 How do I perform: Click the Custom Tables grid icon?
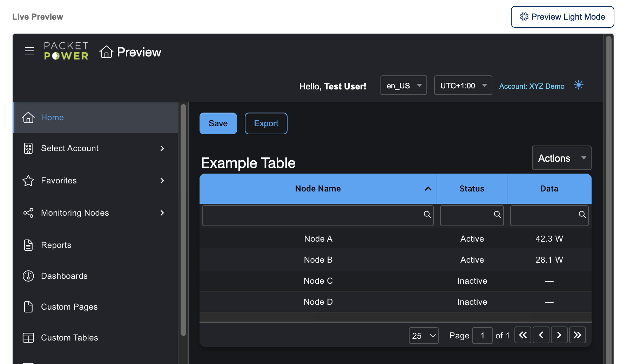(28, 338)
